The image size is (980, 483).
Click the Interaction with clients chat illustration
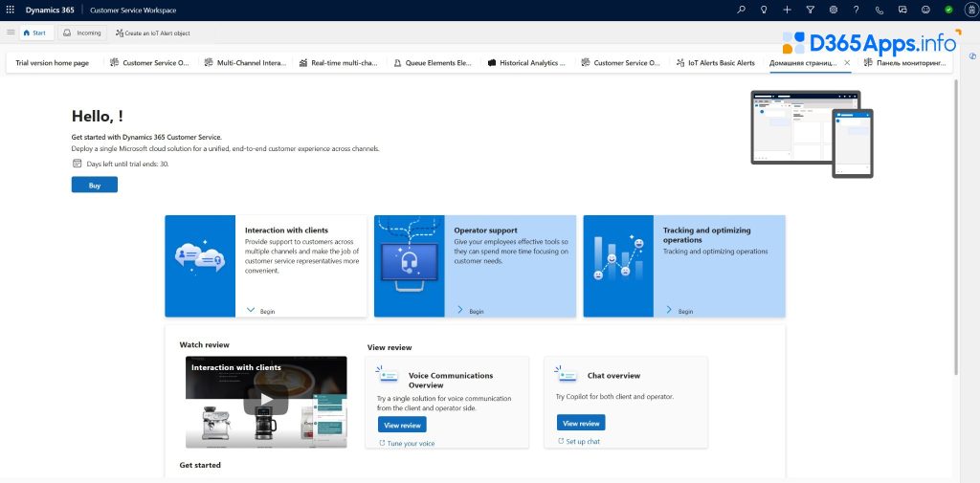click(x=200, y=257)
